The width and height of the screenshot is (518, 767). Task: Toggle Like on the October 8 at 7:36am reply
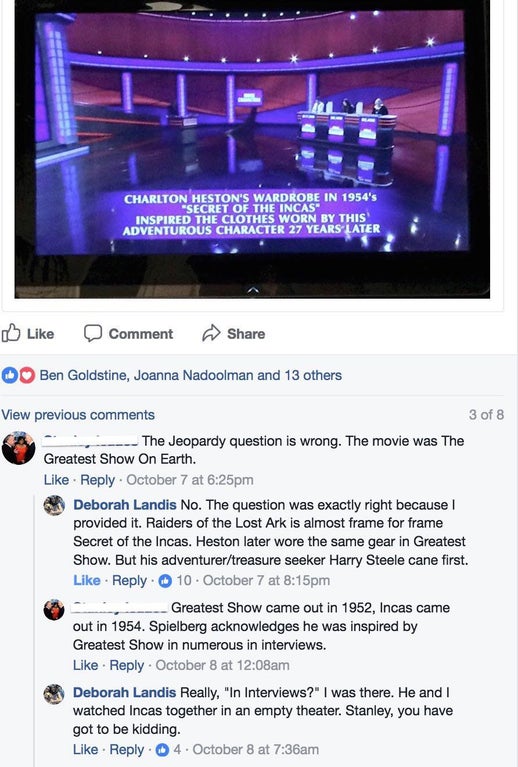tap(86, 750)
